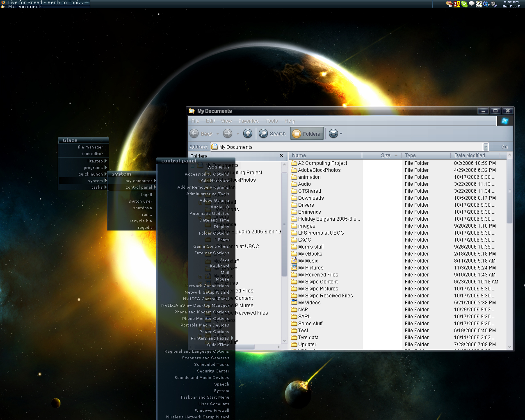Image resolution: width=525 pixels, height=420 pixels.
Task: Sort files by Date Modified column header
Action: pos(475,155)
